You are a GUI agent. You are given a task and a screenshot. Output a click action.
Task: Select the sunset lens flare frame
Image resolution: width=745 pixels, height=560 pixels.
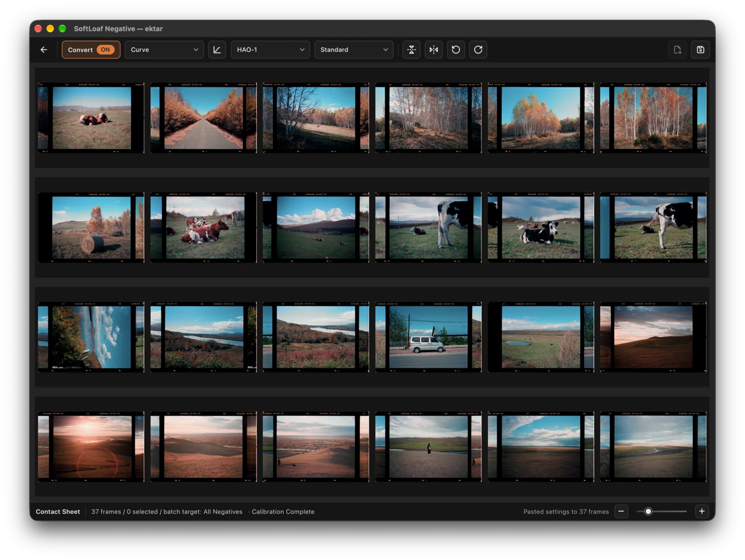click(x=91, y=446)
